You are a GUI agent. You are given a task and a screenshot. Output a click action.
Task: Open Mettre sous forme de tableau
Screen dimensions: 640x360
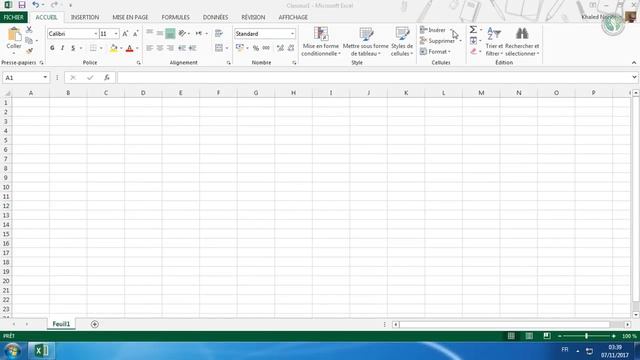pyautogui.click(x=366, y=42)
